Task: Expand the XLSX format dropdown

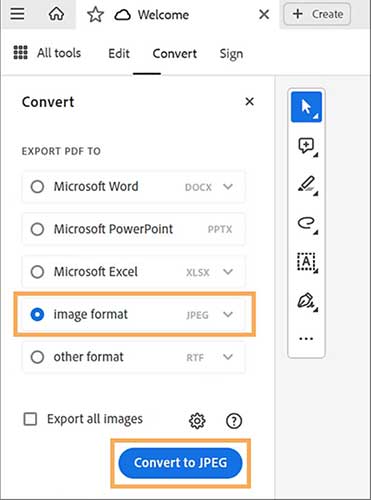Action: (x=228, y=272)
